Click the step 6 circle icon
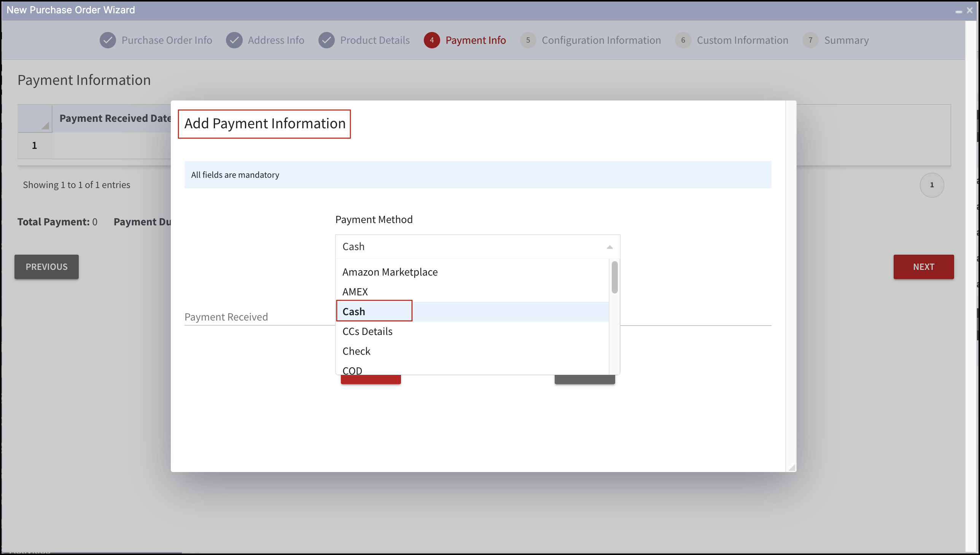 [x=683, y=40]
